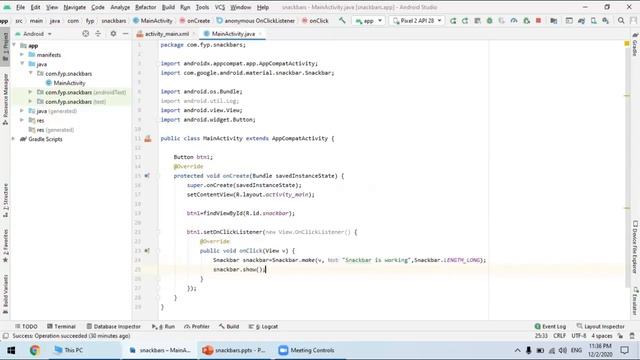Open the Pixel 2 API 28 device dropdown
The image size is (640, 360).
click(x=417, y=20)
